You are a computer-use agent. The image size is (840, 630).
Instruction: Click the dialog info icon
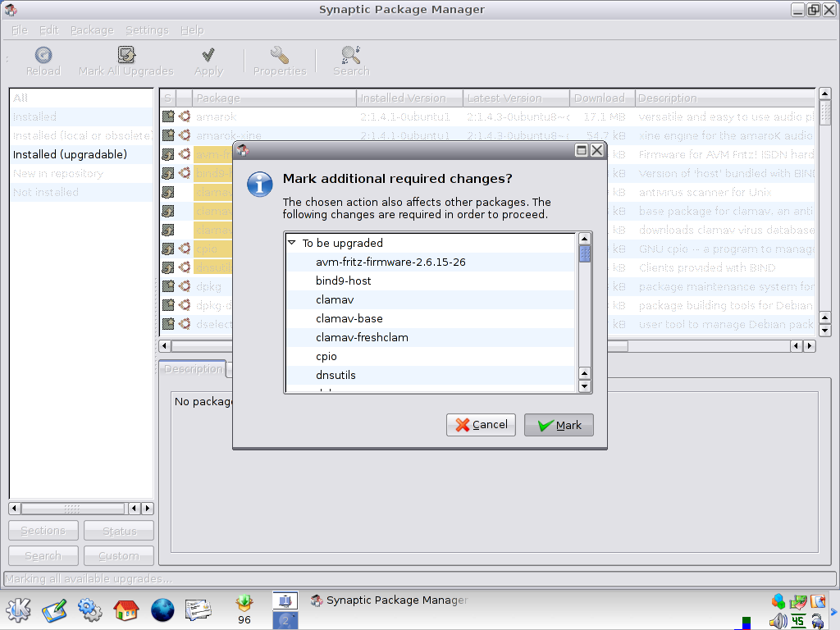coord(260,185)
